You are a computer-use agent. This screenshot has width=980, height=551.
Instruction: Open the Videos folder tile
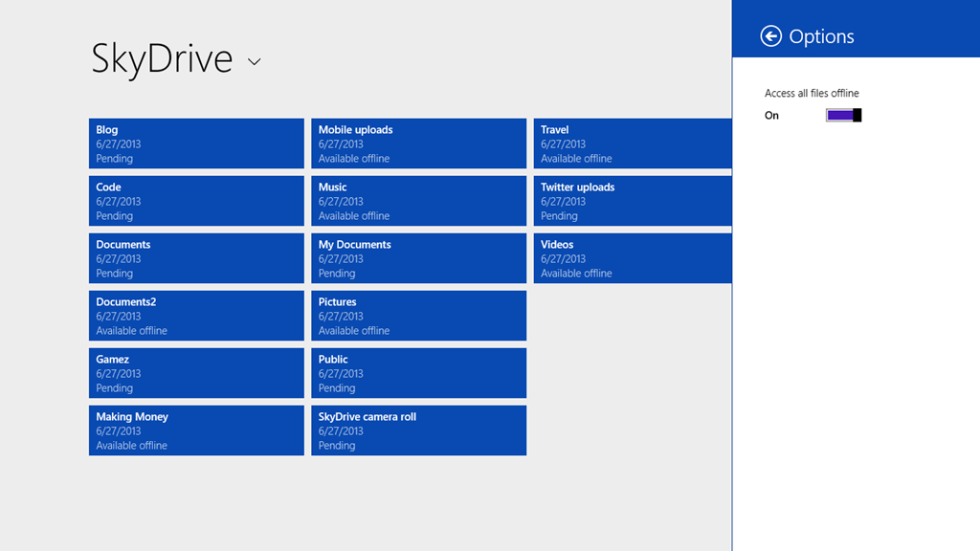633,258
